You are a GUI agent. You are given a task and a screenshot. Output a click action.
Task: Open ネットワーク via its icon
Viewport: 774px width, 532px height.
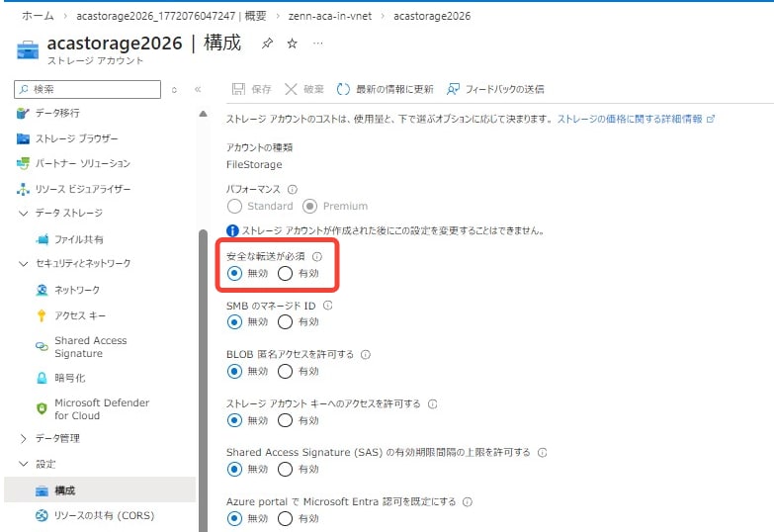pos(42,290)
